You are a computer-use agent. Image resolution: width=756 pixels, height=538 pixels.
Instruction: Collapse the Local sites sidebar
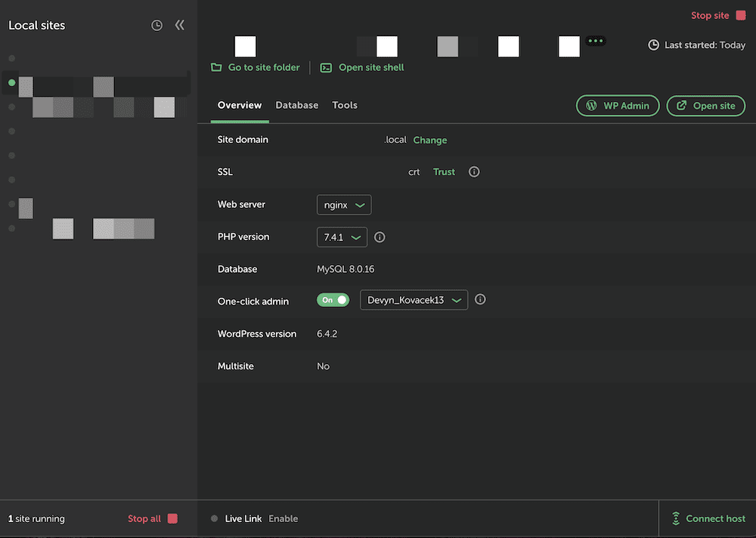point(179,24)
